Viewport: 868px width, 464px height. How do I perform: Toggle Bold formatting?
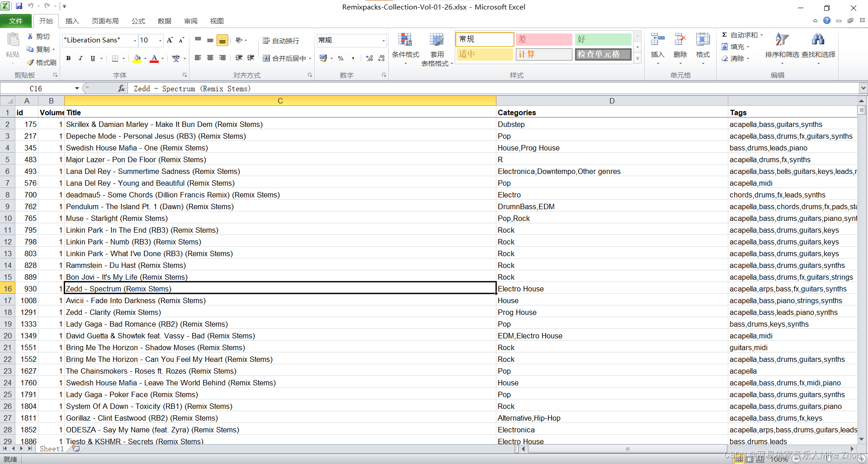click(68, 58)
